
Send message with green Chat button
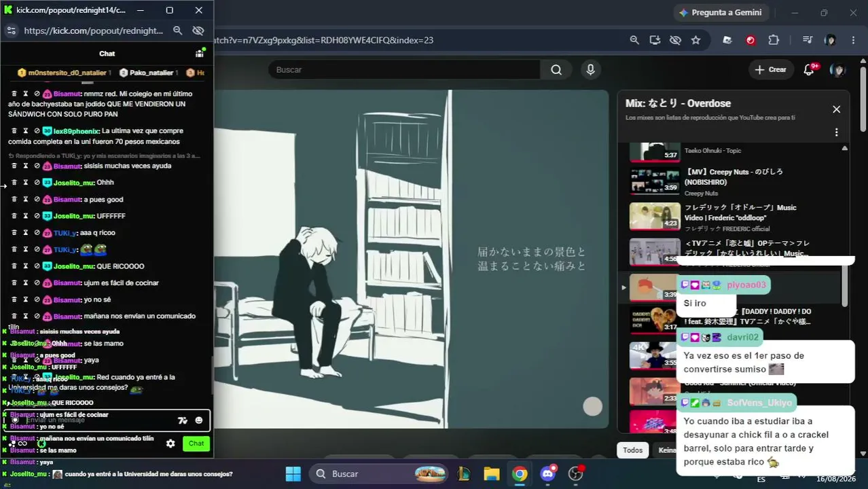coord(196,443)
